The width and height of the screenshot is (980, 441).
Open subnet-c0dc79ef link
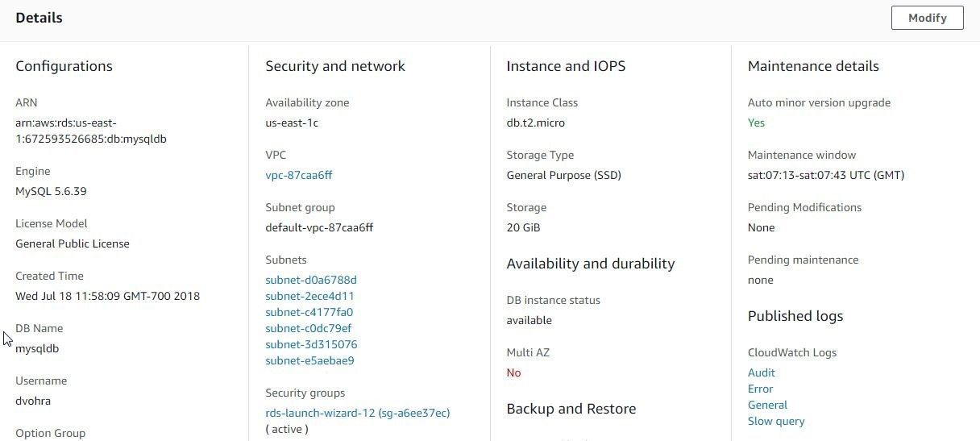(308, 328)
